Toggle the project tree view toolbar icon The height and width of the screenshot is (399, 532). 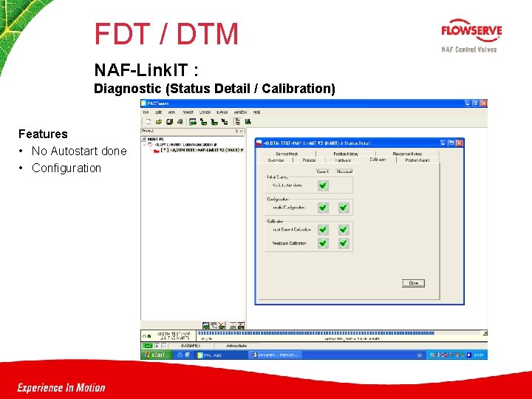237,122
